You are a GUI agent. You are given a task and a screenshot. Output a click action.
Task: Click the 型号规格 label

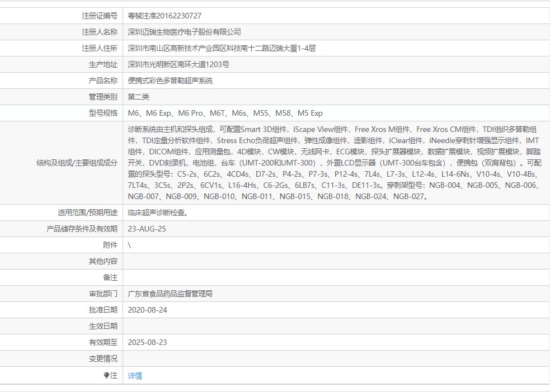(x=103, y=114)
